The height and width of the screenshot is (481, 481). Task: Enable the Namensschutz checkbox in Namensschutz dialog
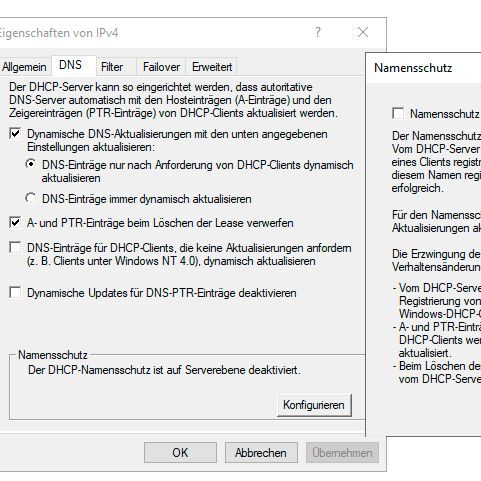point(398,113)
